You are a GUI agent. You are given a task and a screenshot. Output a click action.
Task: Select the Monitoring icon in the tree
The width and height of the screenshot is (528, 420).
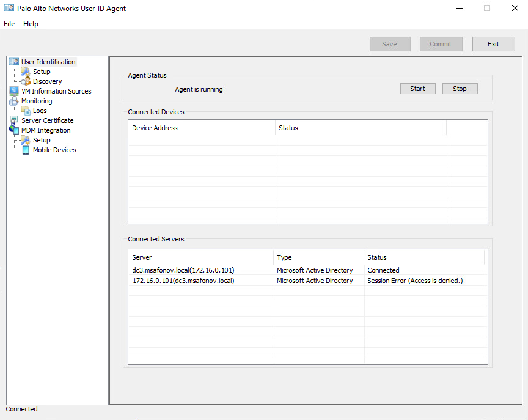[14, 101]
